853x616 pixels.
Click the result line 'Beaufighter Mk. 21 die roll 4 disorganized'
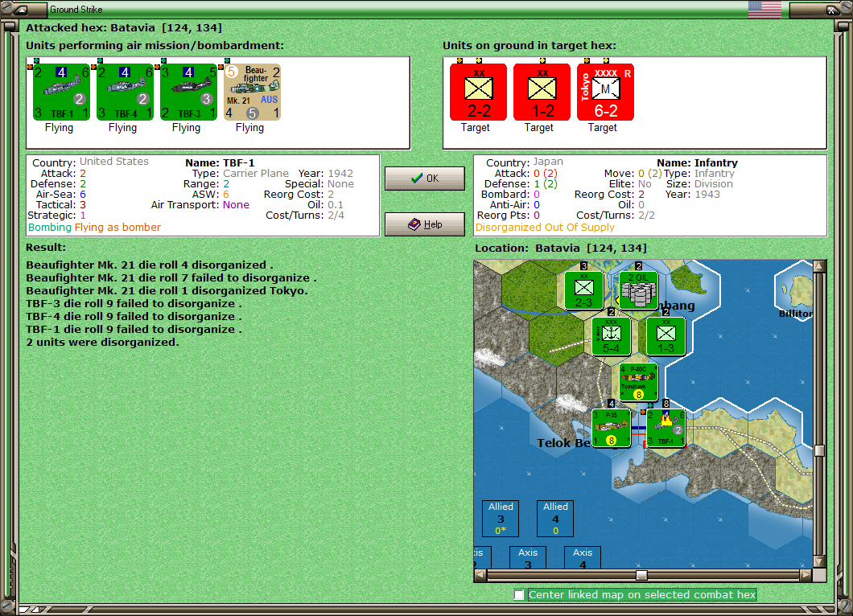coord(150,265)
